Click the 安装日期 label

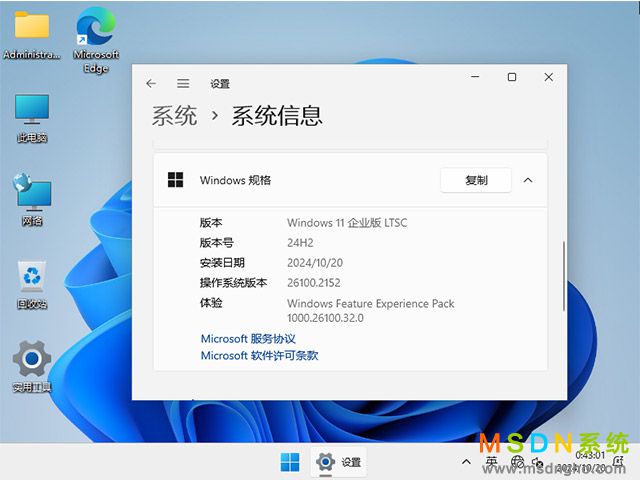pos(222,263)
